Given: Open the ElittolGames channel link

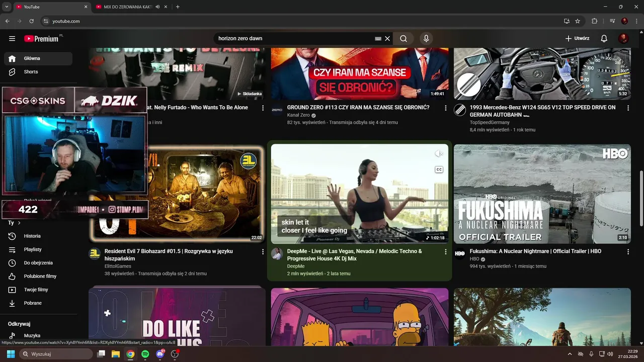Looking at the screenshot, I should click(118, 266).
